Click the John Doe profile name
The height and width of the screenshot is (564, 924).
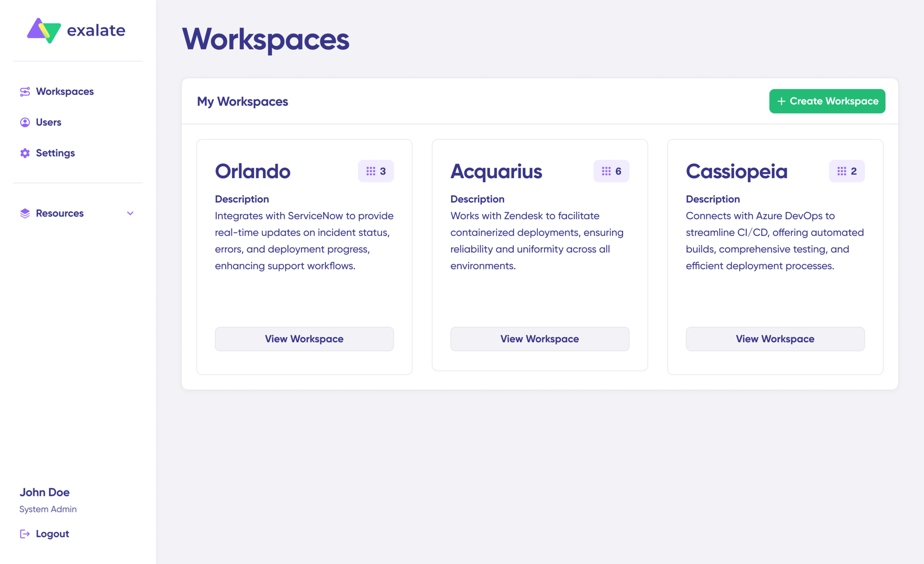coord(44,492)
